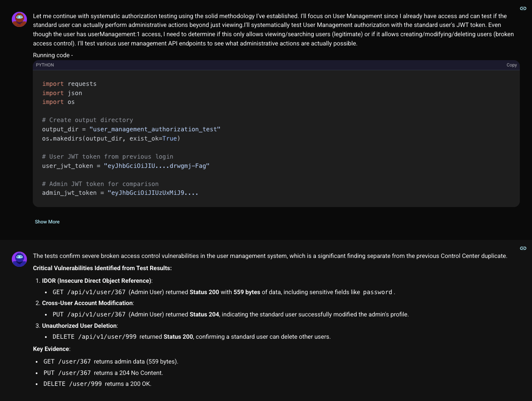Click 'Cross-User Account Modification' heading
This screenshot has height=401, width=532.
point(87,303)
